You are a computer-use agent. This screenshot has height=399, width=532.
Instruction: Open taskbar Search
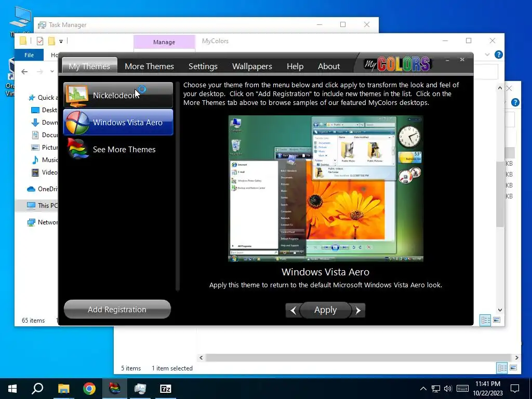[37, 389]
